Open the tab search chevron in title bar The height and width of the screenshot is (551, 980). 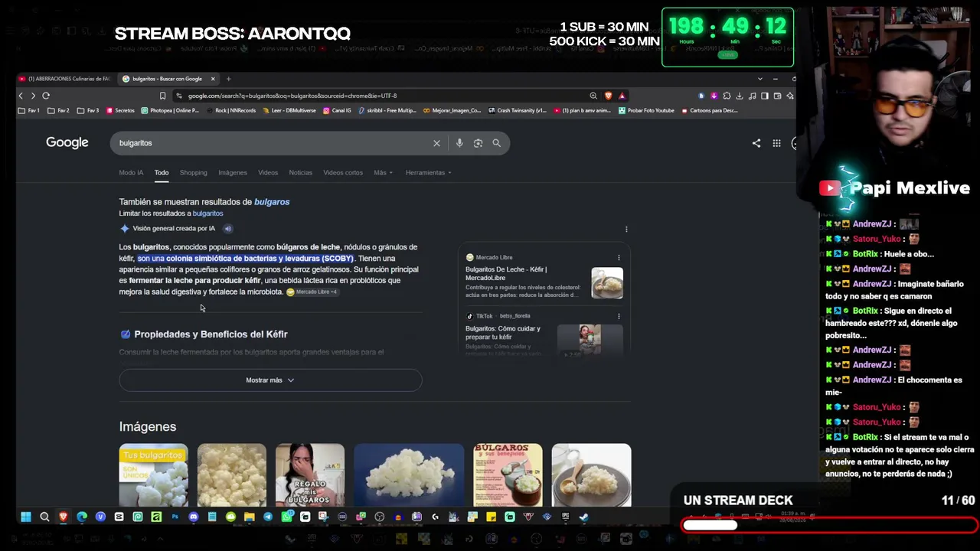coord(759,79)
